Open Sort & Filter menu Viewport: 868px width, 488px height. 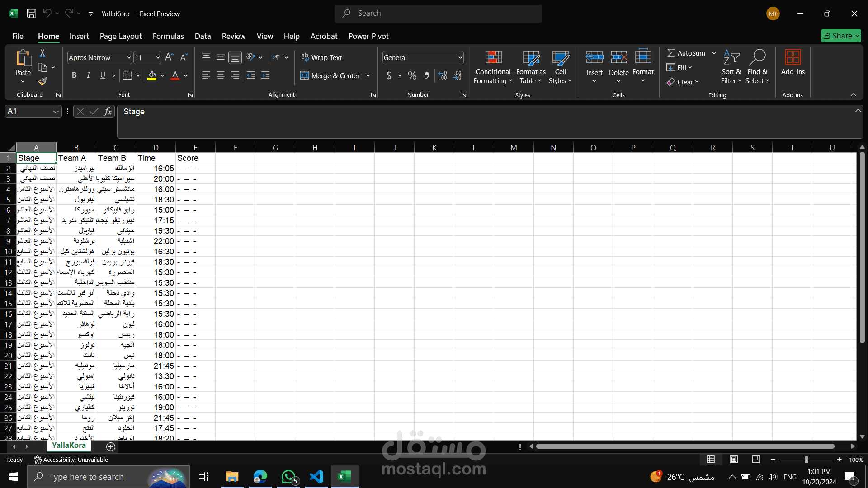(x=731, y=67)
